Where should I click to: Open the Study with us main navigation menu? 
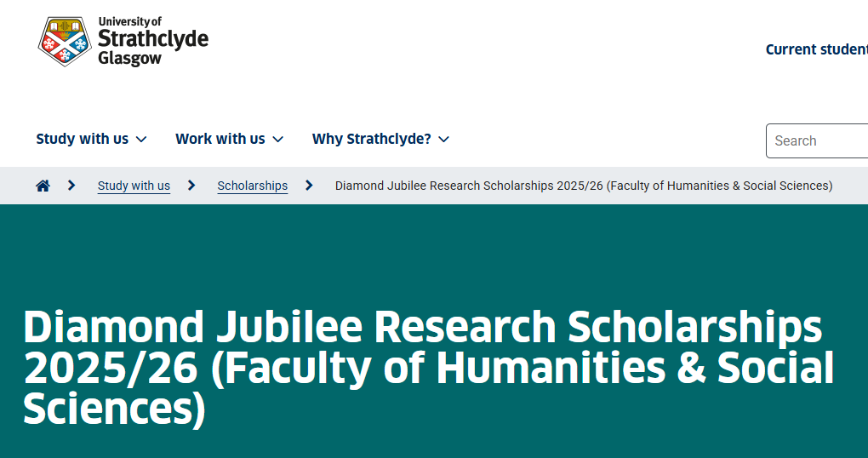[x=82, y=139]
